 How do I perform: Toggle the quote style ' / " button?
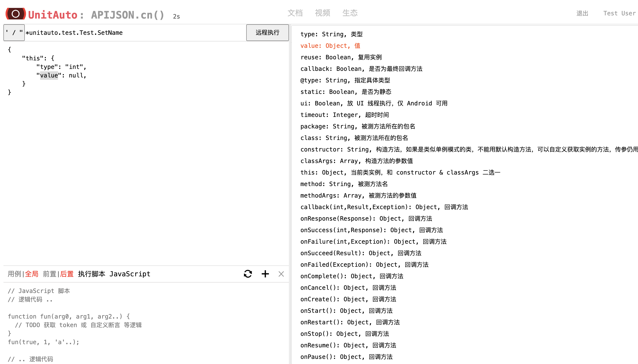pyautogui.click(x=14, y=32)
